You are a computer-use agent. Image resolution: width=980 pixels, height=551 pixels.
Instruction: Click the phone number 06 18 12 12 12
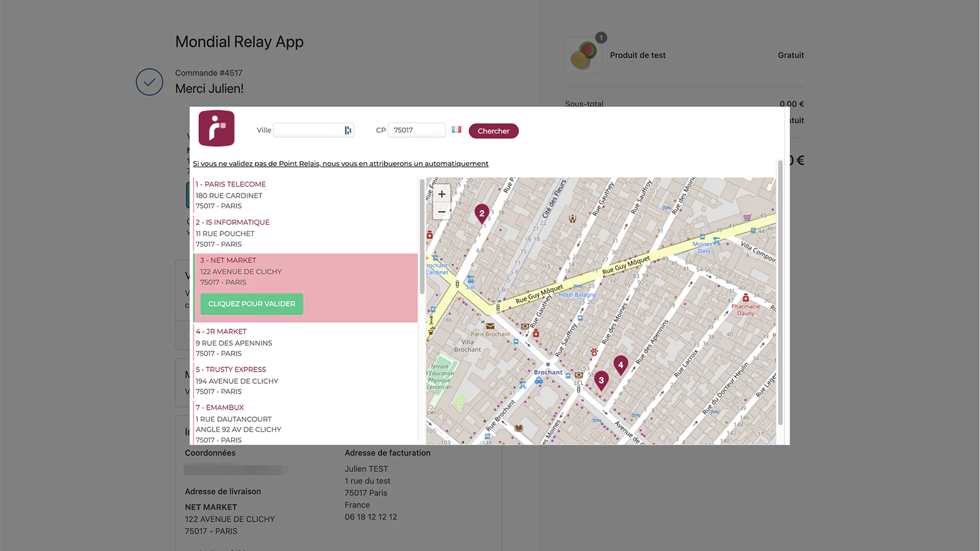click(371, 517)
